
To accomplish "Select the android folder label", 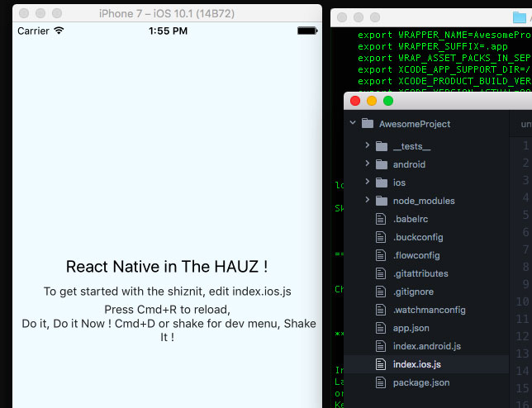I will pos(409,164).
